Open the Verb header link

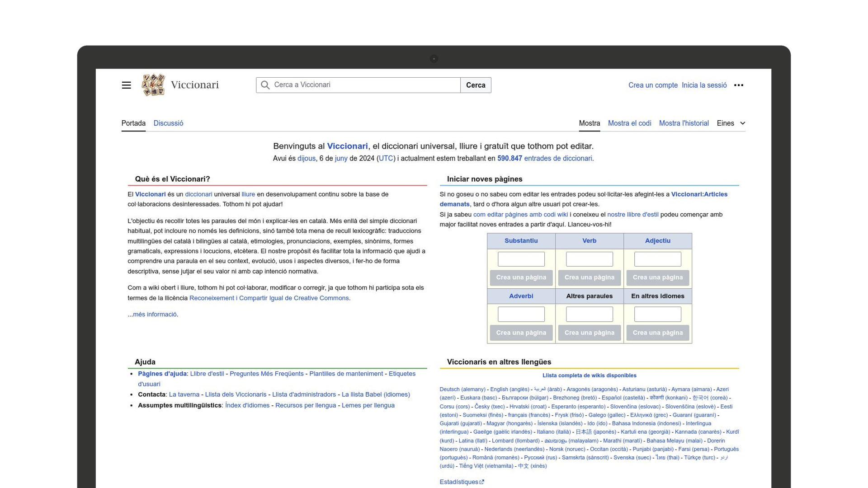pyautogui.click(x=590, y=241)
